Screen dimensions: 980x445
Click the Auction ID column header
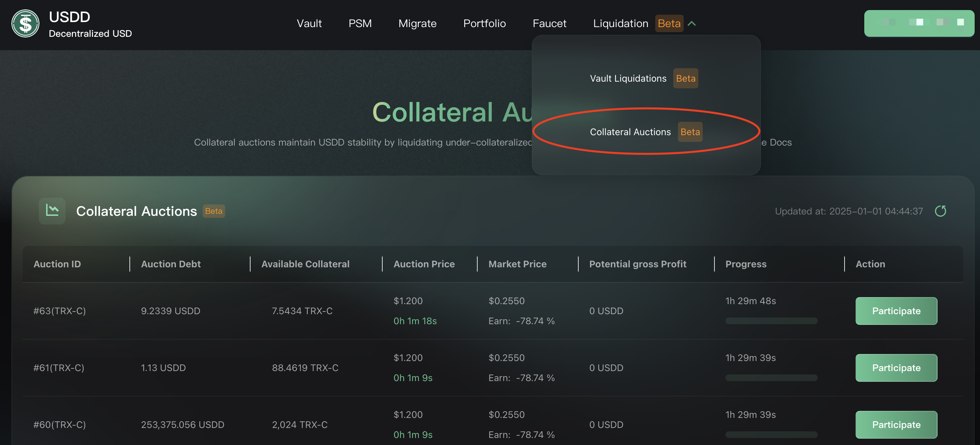pos(57,264)
